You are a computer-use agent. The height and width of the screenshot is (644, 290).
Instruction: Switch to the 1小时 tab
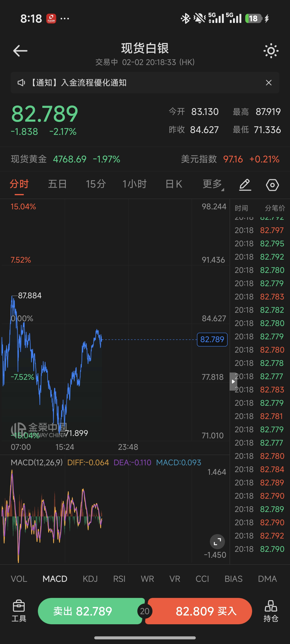[134, 184]
